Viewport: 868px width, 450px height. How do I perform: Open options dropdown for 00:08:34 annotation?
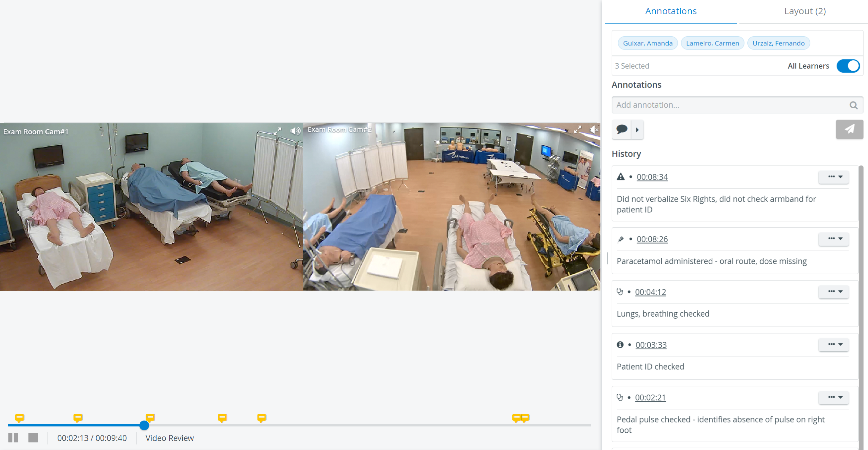pos(833,177)
